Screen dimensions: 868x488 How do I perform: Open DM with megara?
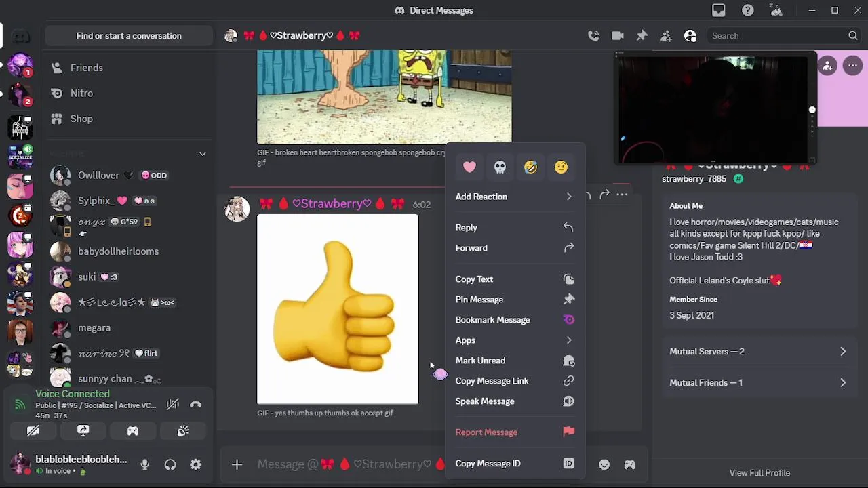(x=129, y=328)
